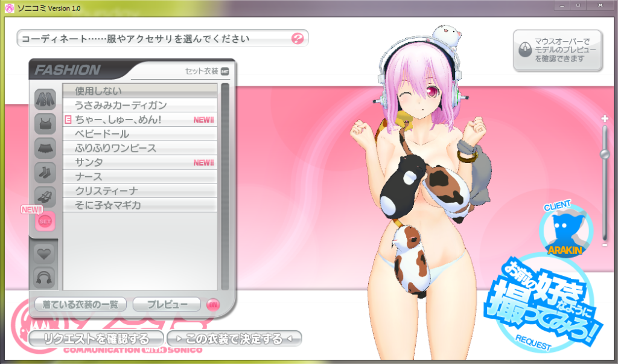This screenshot has width=618, height=364.
Task: Select the skirt bottoms category icon
Action: tap(45, 148)
